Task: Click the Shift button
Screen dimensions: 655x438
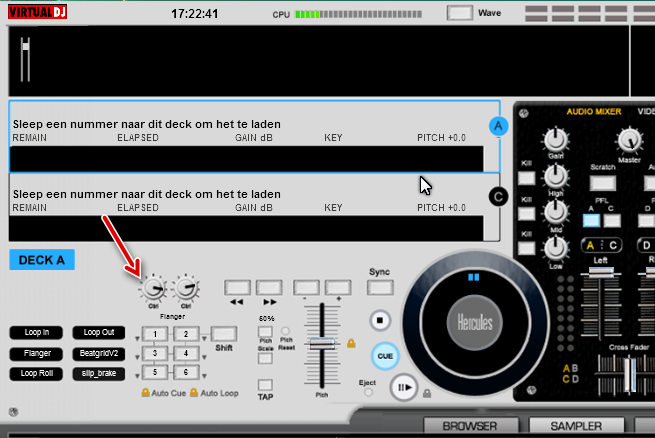Action: click(x=224, y=334)
